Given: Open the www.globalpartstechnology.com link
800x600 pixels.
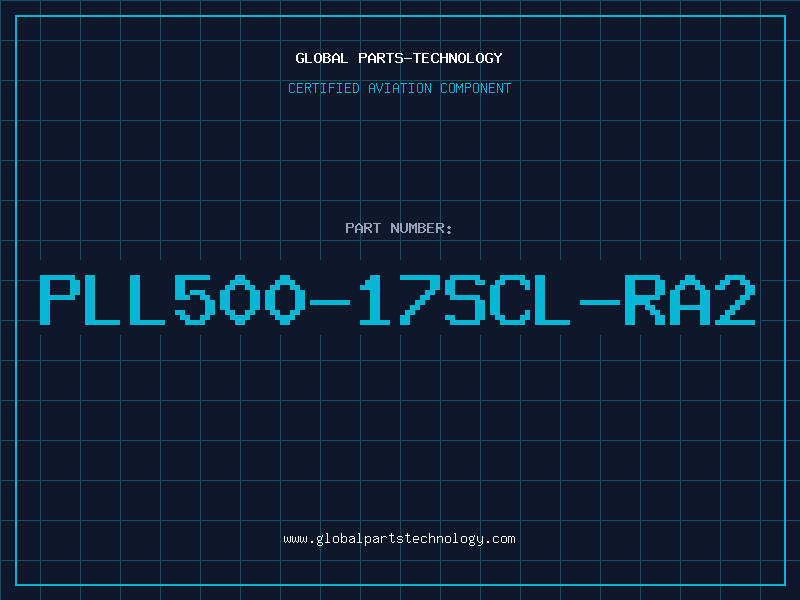Looking at the screenshot, I should point(399,539).
